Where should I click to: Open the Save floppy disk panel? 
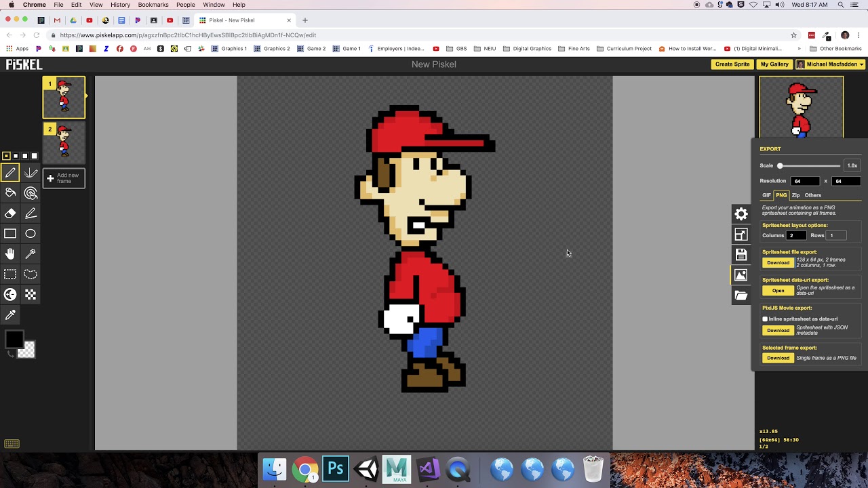741,255
